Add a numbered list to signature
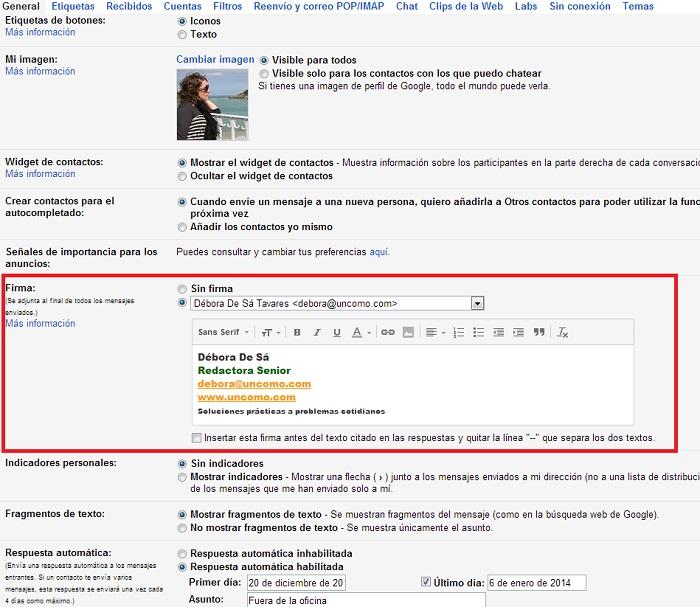The image size is (700, 607). (x=459, y=332)
